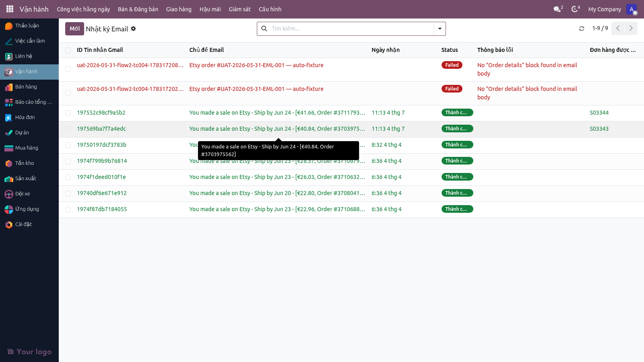Click the Vận hành app title
Viewport: 644px width, 362px height.
(34, 9)
